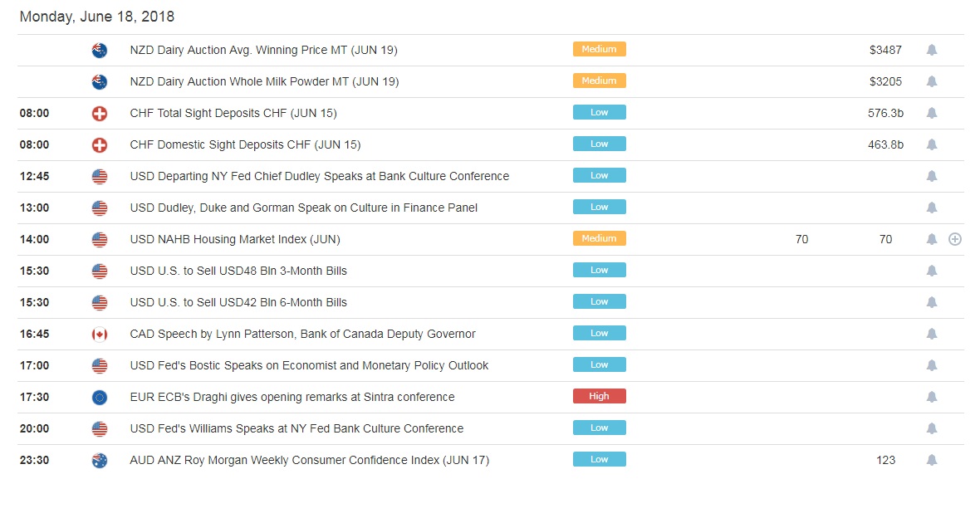Click bell icon for ANZ Roy Morgan Confidence
Screen dimensions: 980x523
click(932, 461)
